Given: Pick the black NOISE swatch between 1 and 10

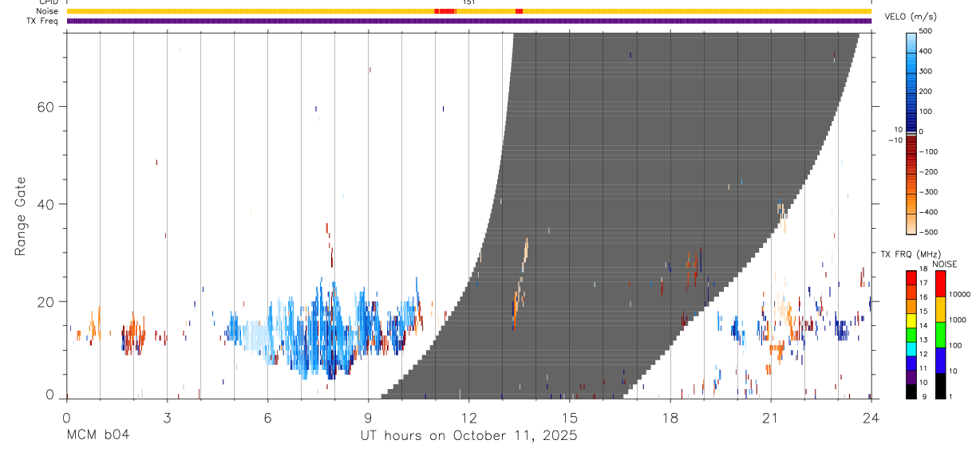Looking at the screenshot, I should coord(941,385).
